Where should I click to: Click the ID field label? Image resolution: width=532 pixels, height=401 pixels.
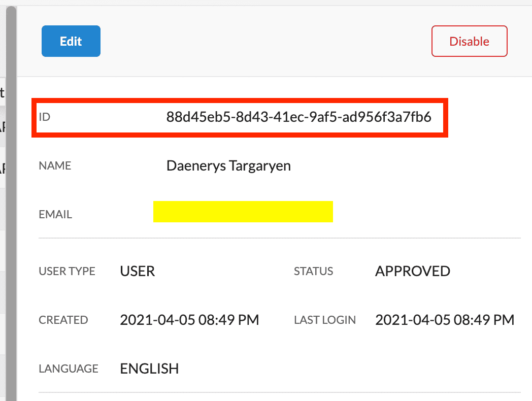coord(45,118)
